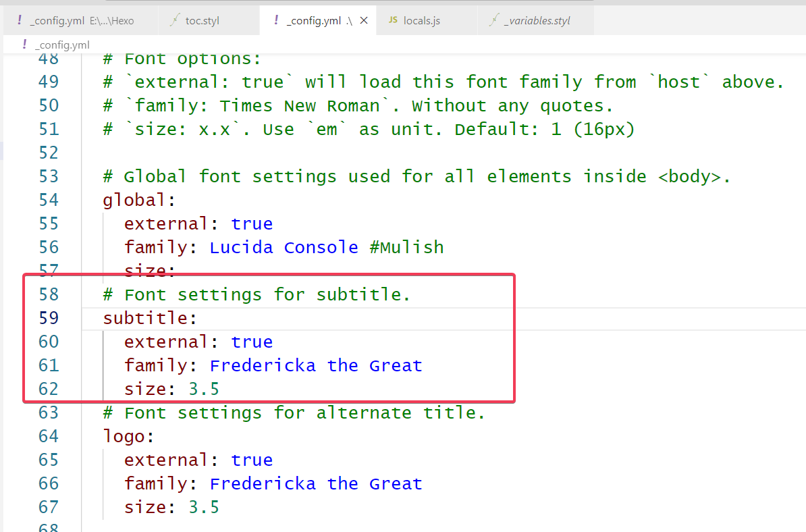Click 'Fredericka the Great' value on line 61
This screenshot has width=806, height=532.
tap(315, 366)
